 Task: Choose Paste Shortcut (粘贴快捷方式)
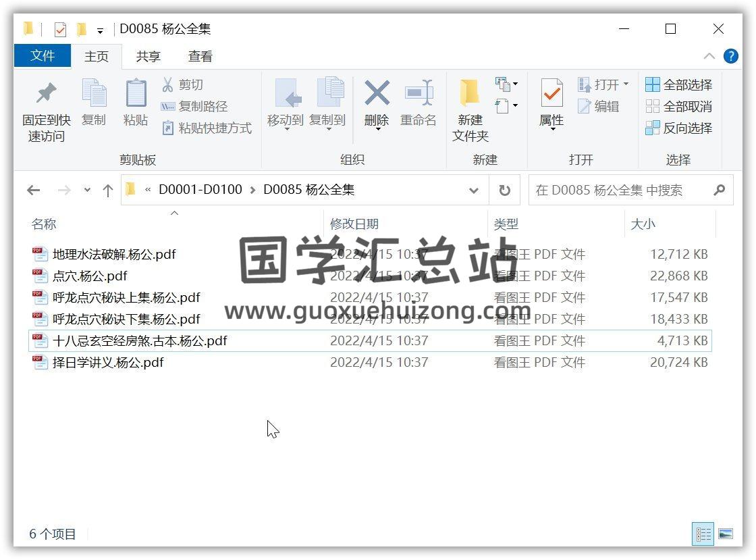pyautogui.click(x=207, y=128)
